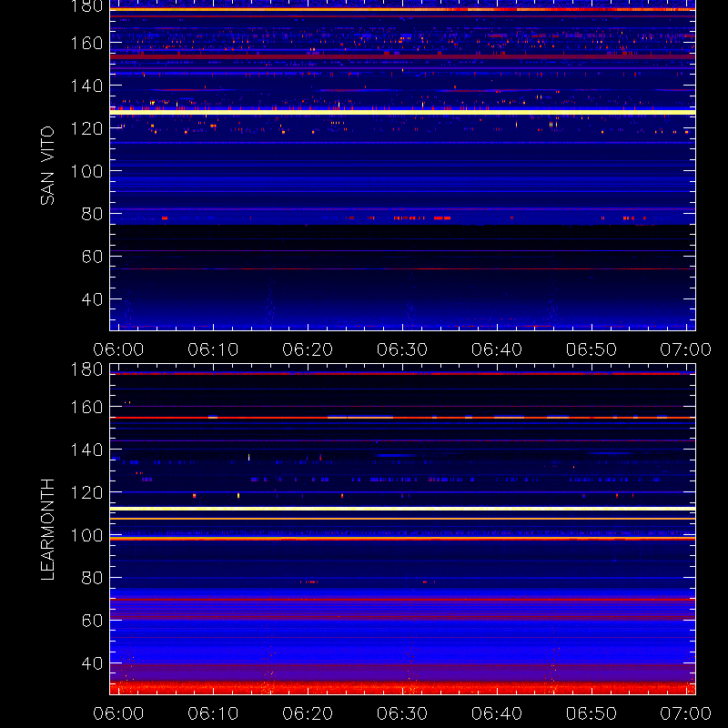Click the 07:00 time label under Learmonth plot
The image size is (728, 728).
pyautogui.click(x=686, y=713)
